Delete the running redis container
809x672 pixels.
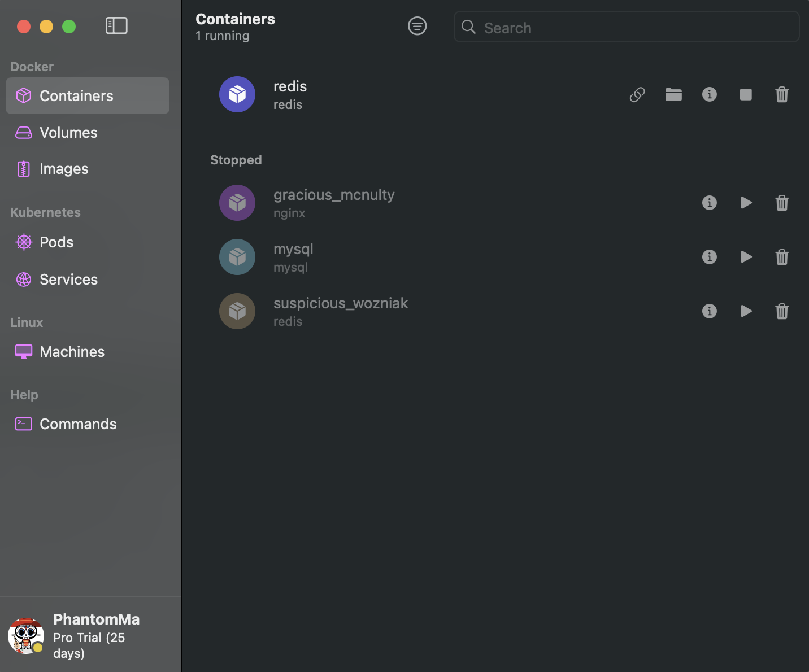pos(782,94)
